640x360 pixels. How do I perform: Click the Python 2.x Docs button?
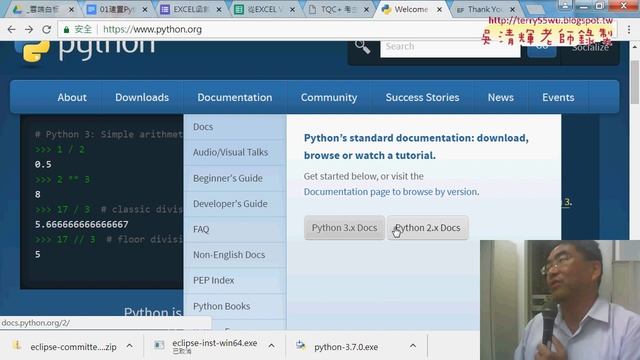point(427,228)
